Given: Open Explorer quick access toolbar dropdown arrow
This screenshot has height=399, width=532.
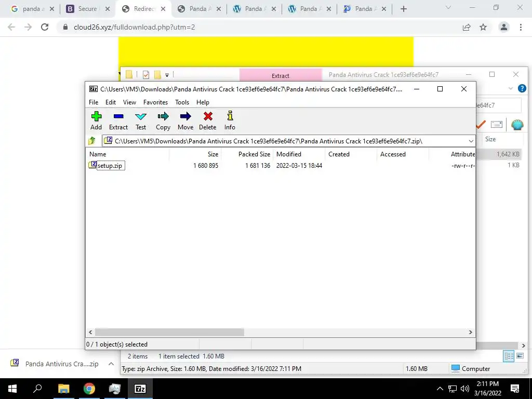Looking at the screenshot, I should 167,75.
